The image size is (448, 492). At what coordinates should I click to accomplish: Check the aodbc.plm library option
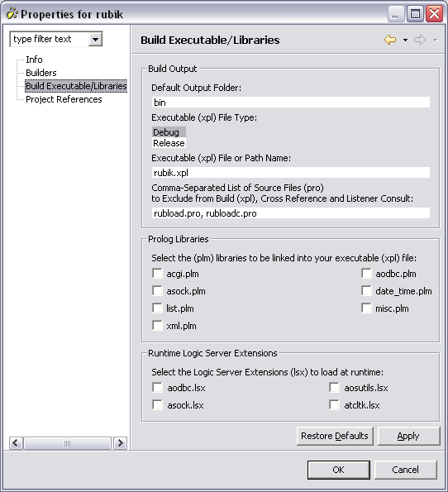click(366, 274)
